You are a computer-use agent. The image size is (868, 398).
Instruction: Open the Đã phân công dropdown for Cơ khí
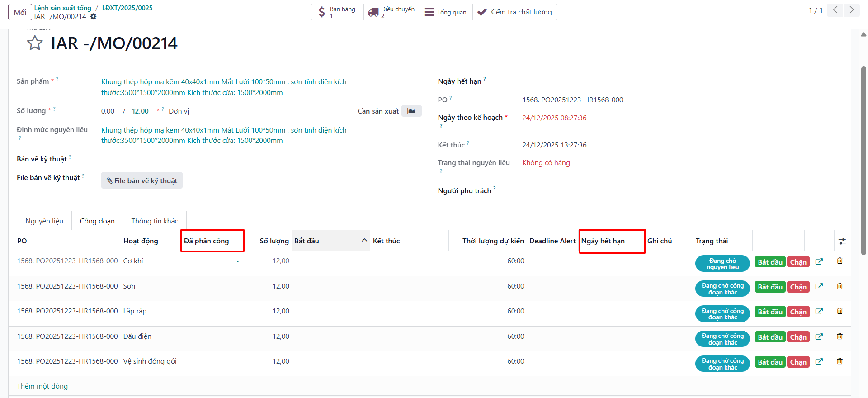click(x=238, y=261)
